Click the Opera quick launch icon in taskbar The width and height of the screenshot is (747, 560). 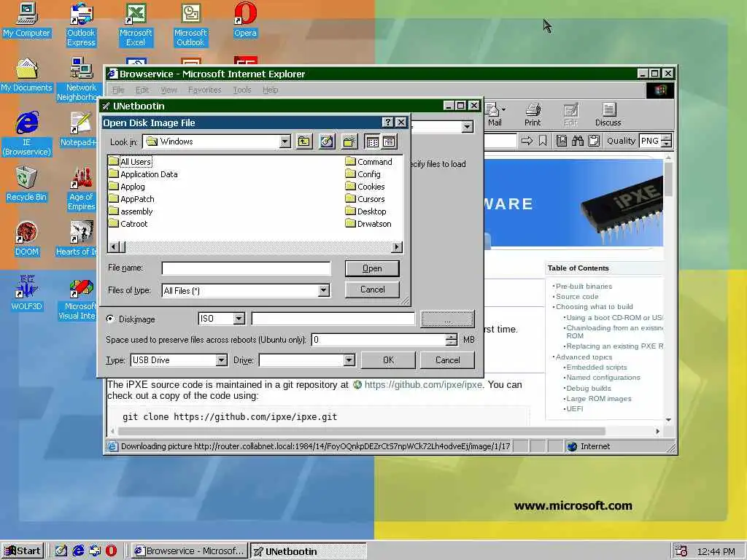(111, 551)
